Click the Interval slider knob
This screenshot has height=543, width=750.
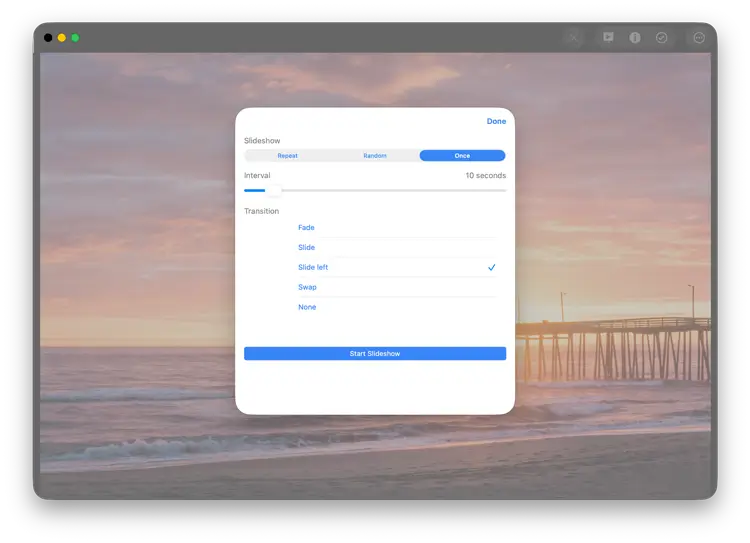pyautogui.click(x=273, y=190)
